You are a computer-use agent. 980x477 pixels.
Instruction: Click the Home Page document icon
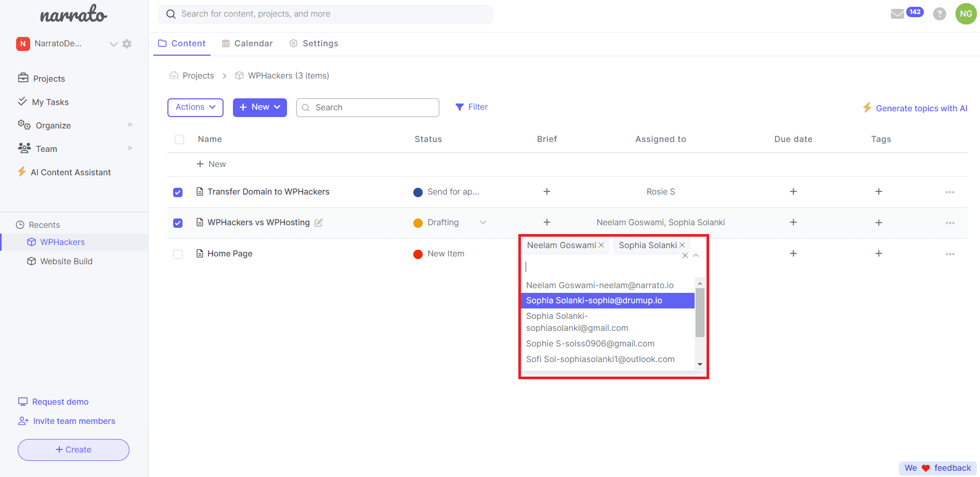pyautogui.click(x=200, y=253)
